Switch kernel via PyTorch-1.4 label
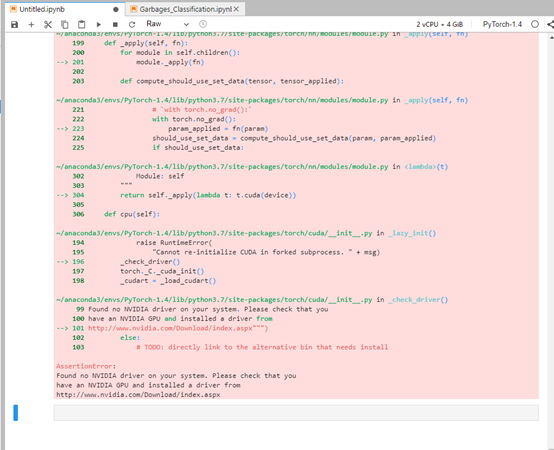554x450 pixels. click(502, 24)
